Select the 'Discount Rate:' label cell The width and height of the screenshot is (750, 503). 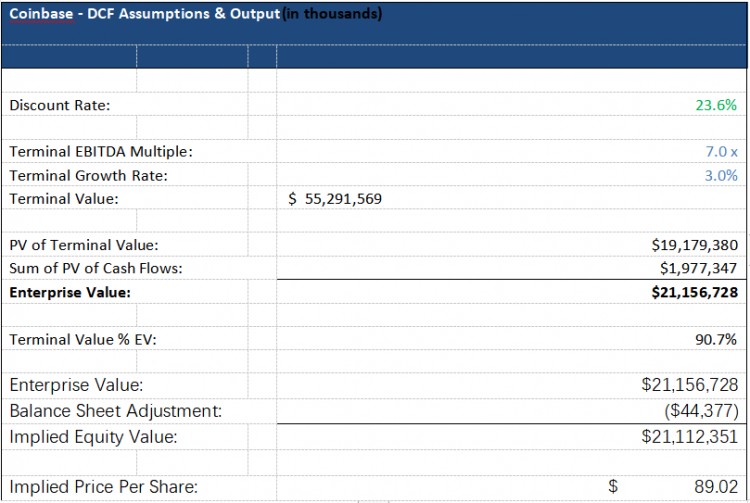(60, 105)
